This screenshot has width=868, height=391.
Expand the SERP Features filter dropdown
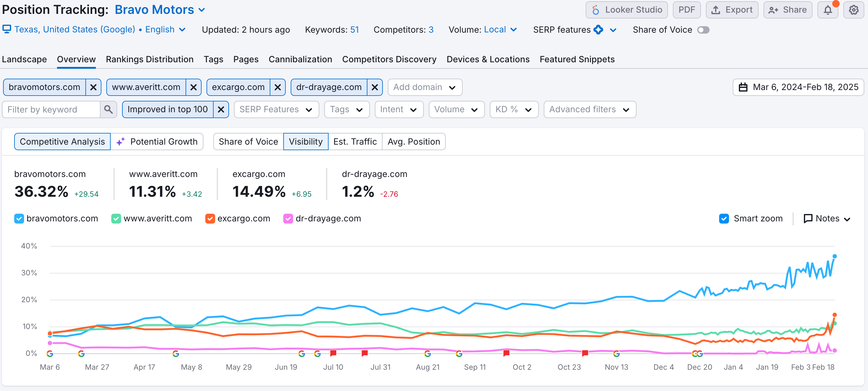tap(276, 109)
